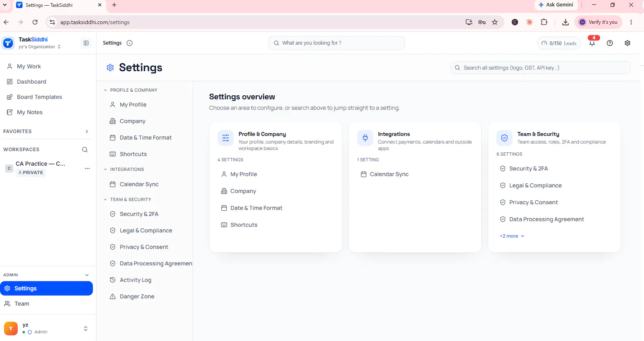Click the Verify it's you profile button
The height and width of the screenshot is (341, 644).
coord(599,22)
